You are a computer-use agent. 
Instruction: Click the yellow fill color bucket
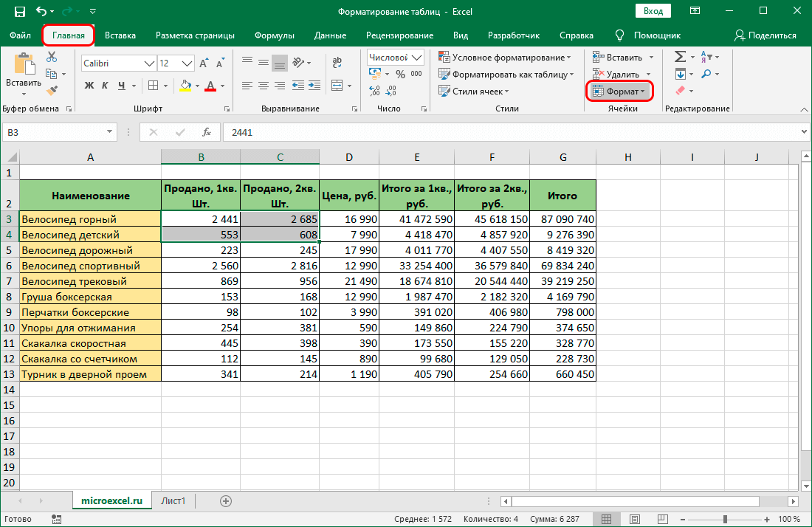185,86
